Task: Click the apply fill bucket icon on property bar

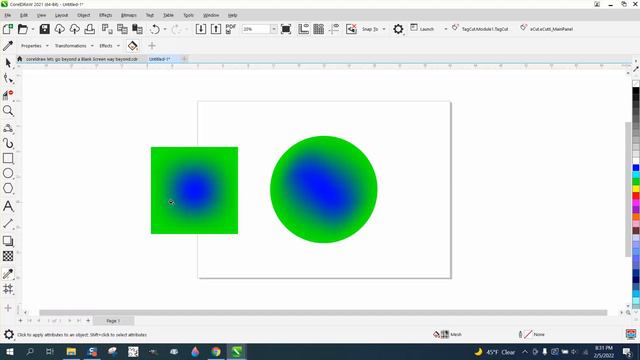Action: [x=132, y=46]
